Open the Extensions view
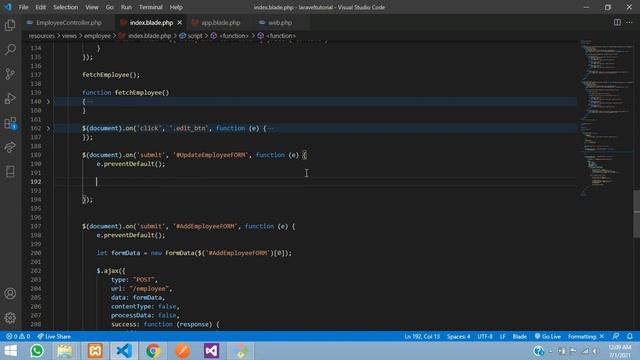Viewport: 640px width, 360px height. pos(10,123)
